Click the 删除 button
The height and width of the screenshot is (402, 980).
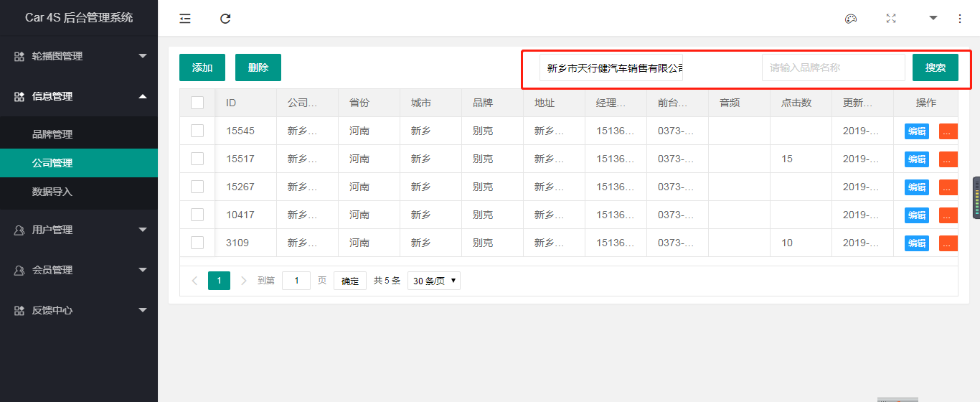(x=258, y=67)
